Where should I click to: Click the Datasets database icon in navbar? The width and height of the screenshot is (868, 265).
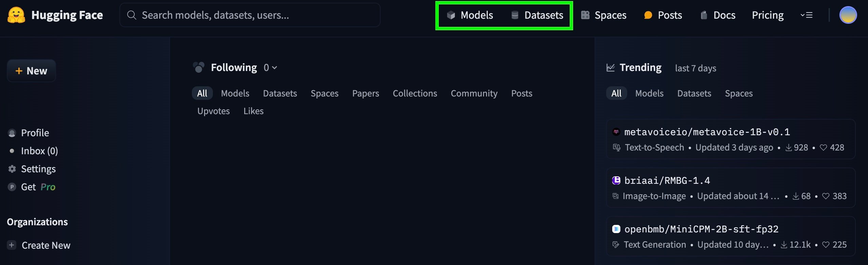coord(515,15)
